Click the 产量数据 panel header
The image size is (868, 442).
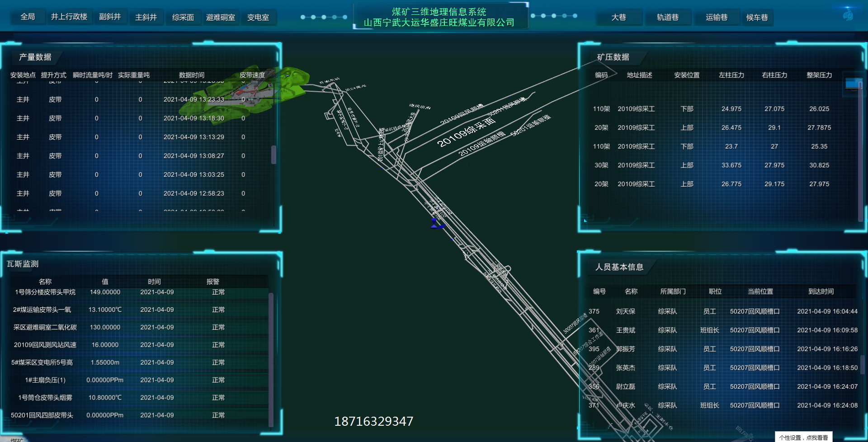(35, 57)
